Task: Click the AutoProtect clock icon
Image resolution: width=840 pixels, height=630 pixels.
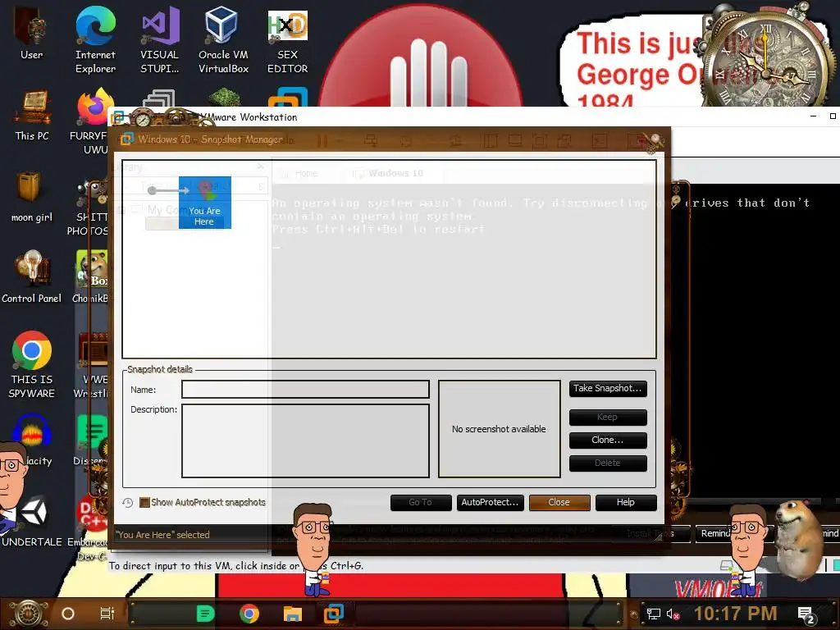Action: point(127,503)
